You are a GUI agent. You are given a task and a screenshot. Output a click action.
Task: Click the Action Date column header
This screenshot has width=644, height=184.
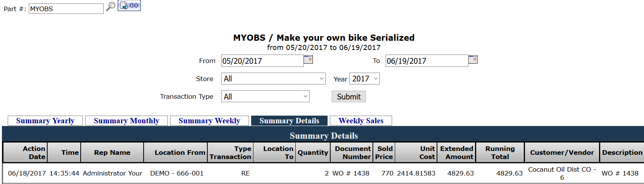[34, 153]
